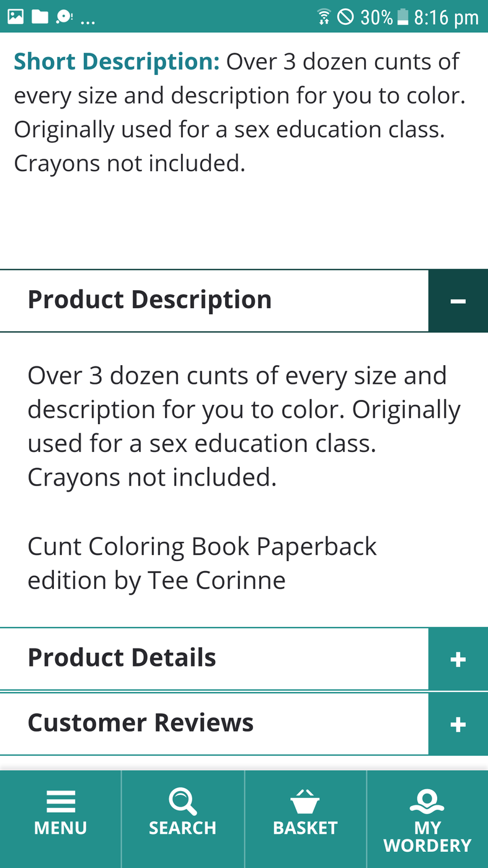This screenshot has height=868, width=488.
Task: Open the hamburger Menu icon
Action: (x=61, y=801)
